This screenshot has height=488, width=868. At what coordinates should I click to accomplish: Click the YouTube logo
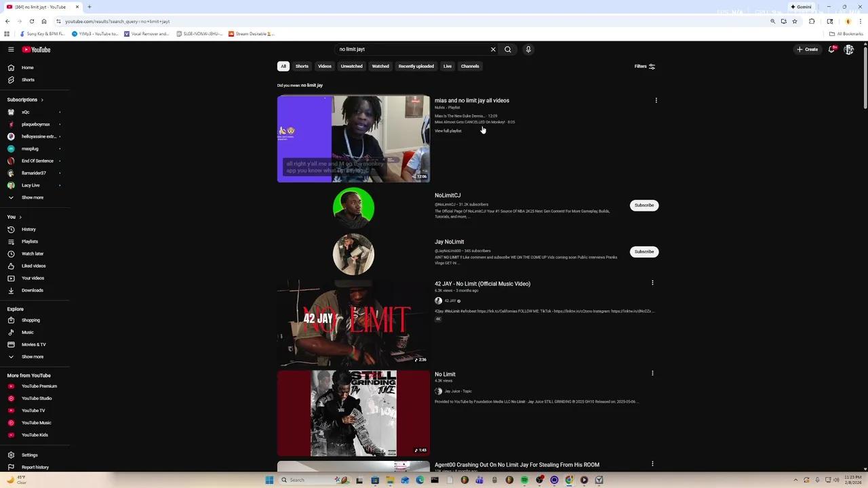pos(36,49)
